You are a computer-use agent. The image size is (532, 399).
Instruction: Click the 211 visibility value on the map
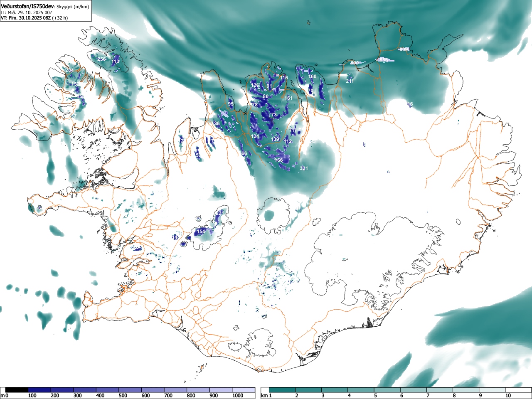350,81
